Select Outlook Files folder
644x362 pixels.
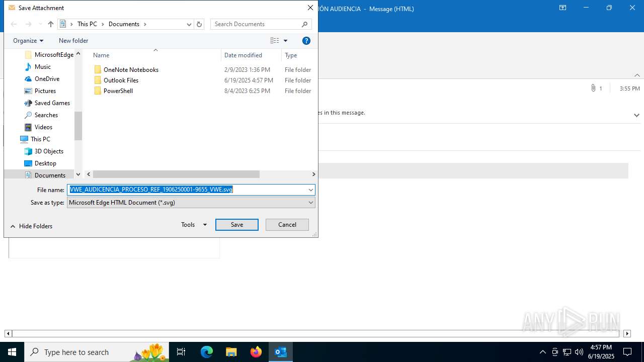[x=121, y=80]
